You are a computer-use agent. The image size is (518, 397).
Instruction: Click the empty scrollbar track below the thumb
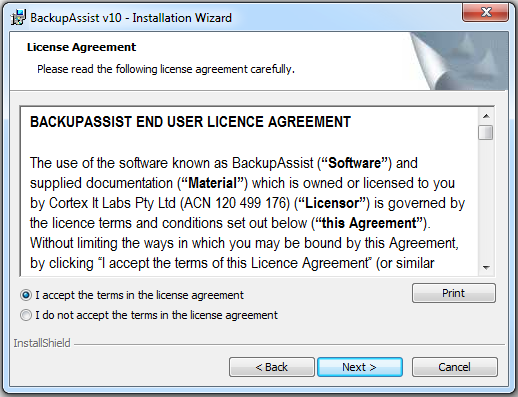click(486, 200)
